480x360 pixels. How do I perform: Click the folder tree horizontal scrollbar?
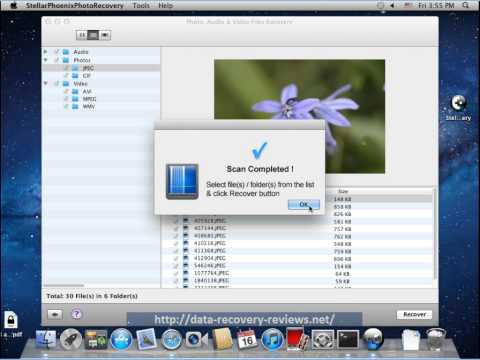pyautogui.click(x=63, y=285)
